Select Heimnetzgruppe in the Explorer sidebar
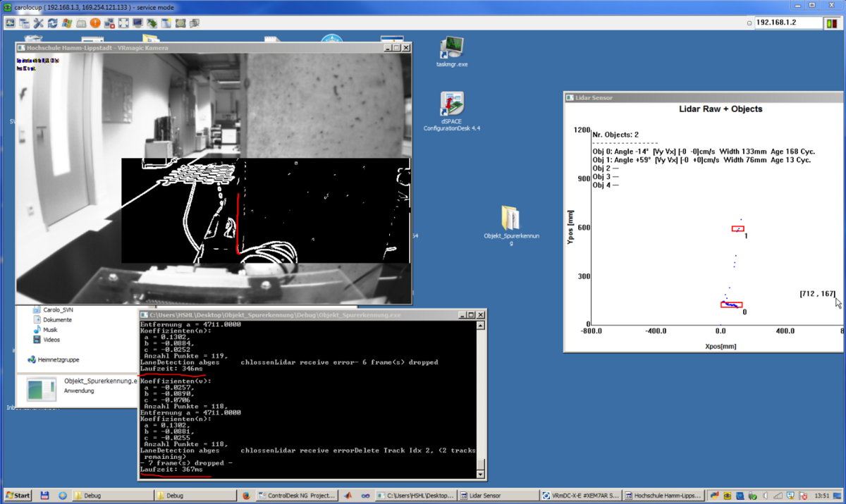The image size is (846, 504). pyautogui.click(x=58, y=359)
